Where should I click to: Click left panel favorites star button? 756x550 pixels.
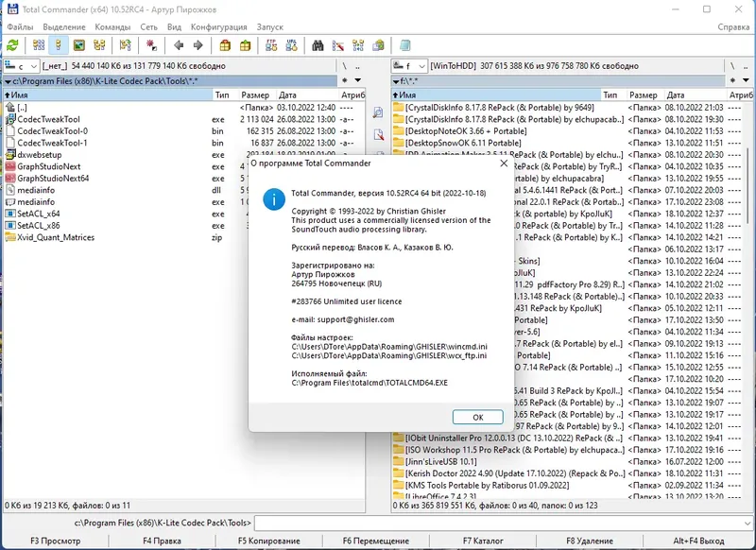[345, 80]
